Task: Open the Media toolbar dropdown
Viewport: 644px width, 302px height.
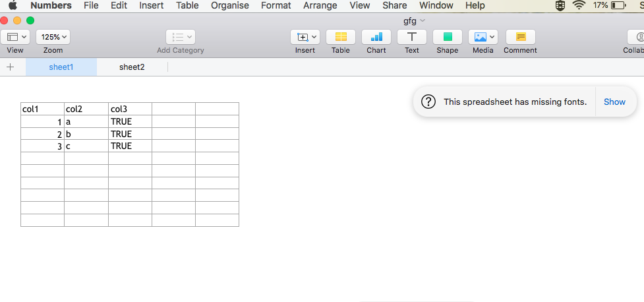Action: tap(483, 37)
